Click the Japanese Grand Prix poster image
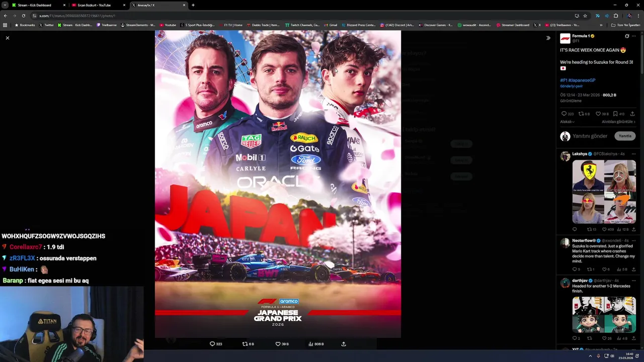 [278, 184]
